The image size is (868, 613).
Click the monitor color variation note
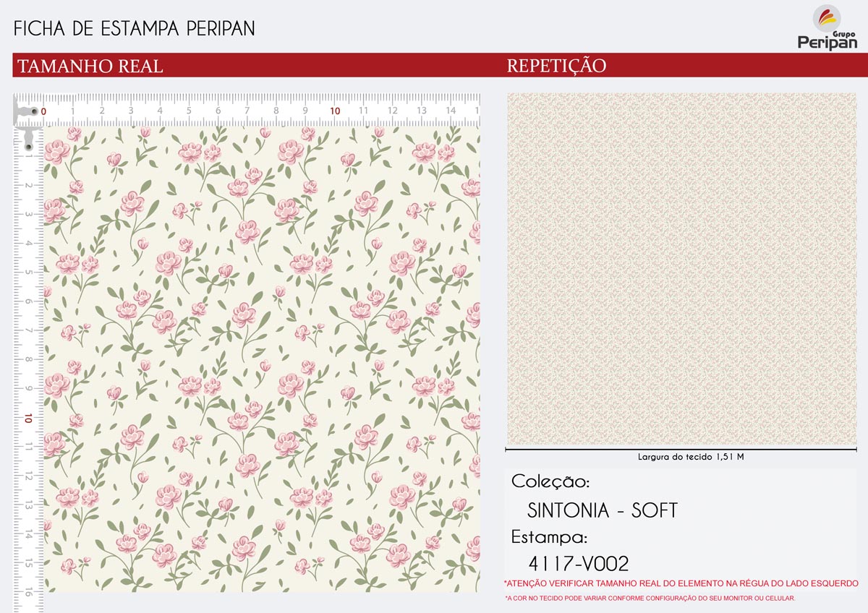coord(650,599)
